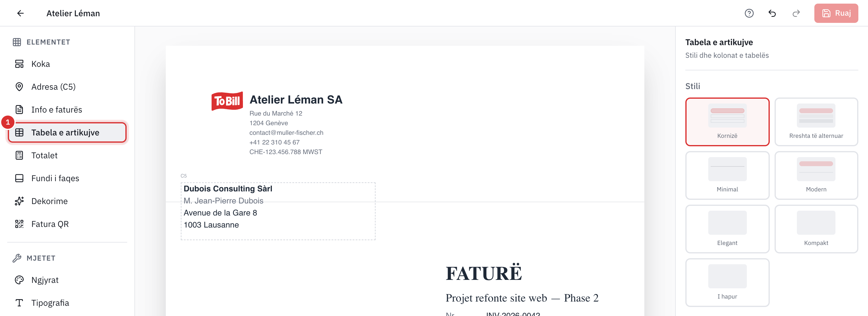Pick the Kompakt table style
Image resolution: width=868 pixels, height=316 pixels.
point(816,229)
